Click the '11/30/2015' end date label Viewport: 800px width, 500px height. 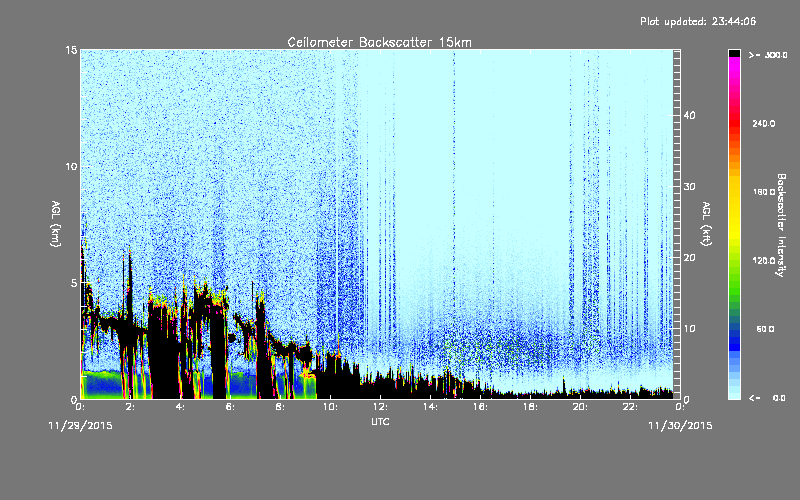click(680, 426)
